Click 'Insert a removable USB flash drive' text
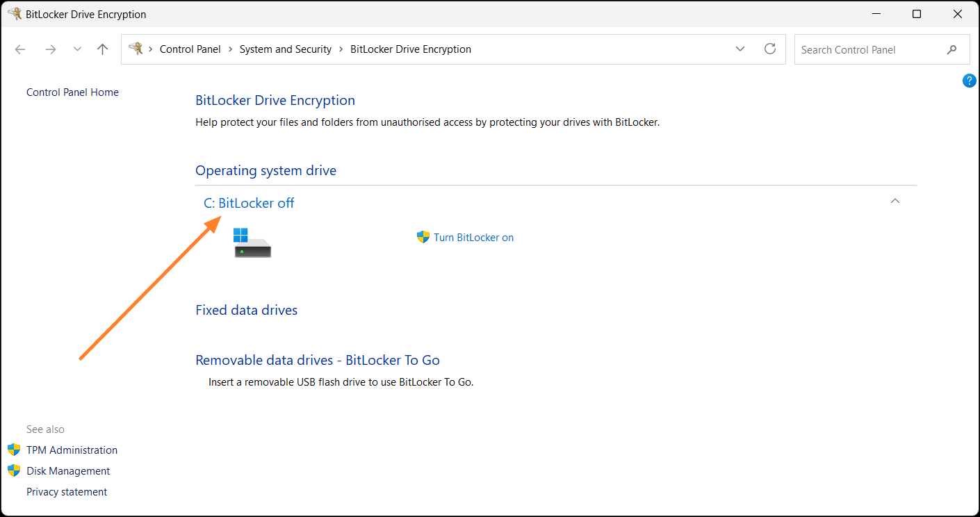Screen dimensions: 980x517 pos(341,382)
